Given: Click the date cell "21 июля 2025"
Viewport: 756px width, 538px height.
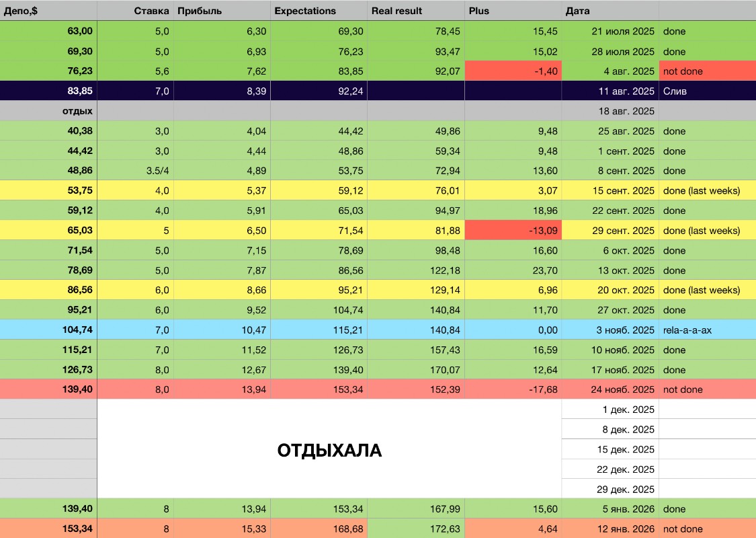Looking at the screenshot, I should coord(610,32).
